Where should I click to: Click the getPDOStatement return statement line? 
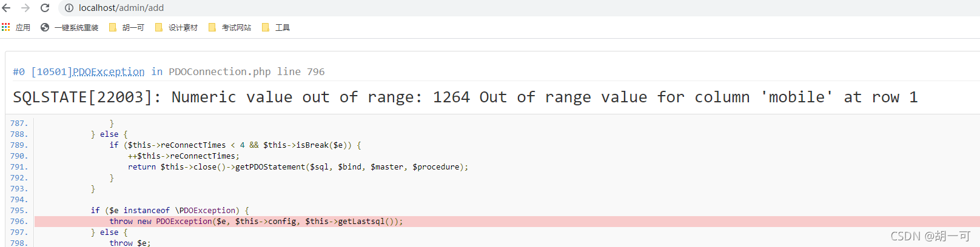tap(297, 167)
